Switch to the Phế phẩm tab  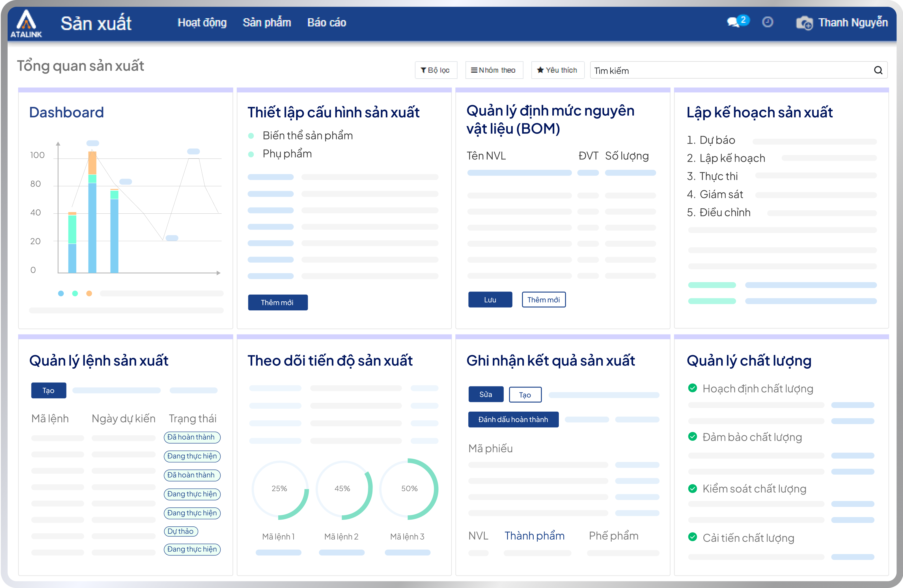tap(613, 536)
